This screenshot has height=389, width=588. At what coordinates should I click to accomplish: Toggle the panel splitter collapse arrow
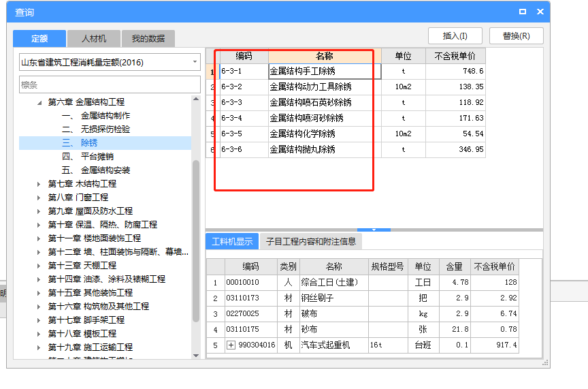click(374, 230)
